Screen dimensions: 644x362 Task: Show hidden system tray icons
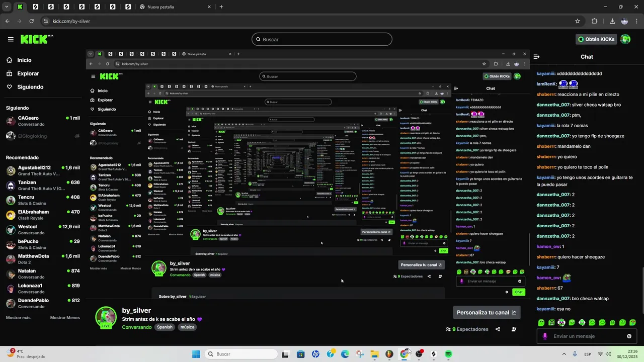pos(563,354)
